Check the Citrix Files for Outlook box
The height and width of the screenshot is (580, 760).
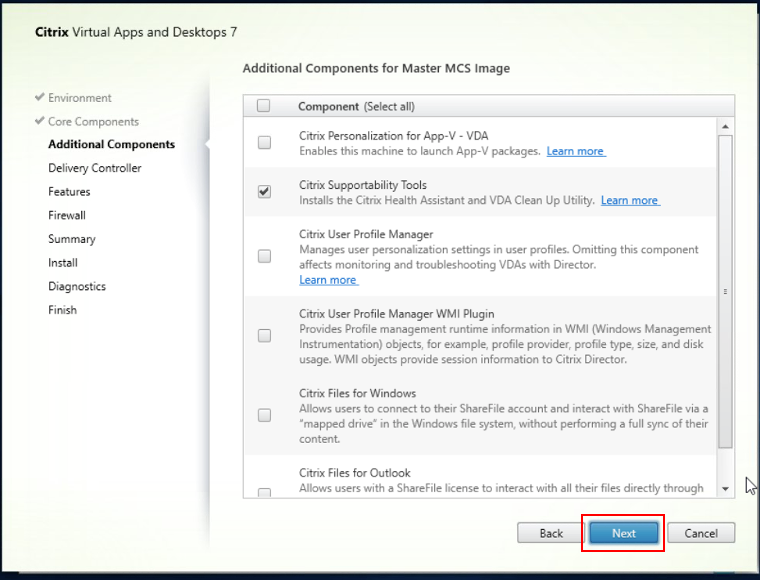264,492
